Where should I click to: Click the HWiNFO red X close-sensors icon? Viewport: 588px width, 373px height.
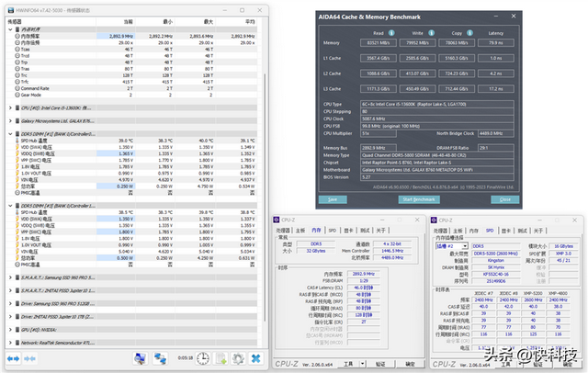[x=256, y=357]
